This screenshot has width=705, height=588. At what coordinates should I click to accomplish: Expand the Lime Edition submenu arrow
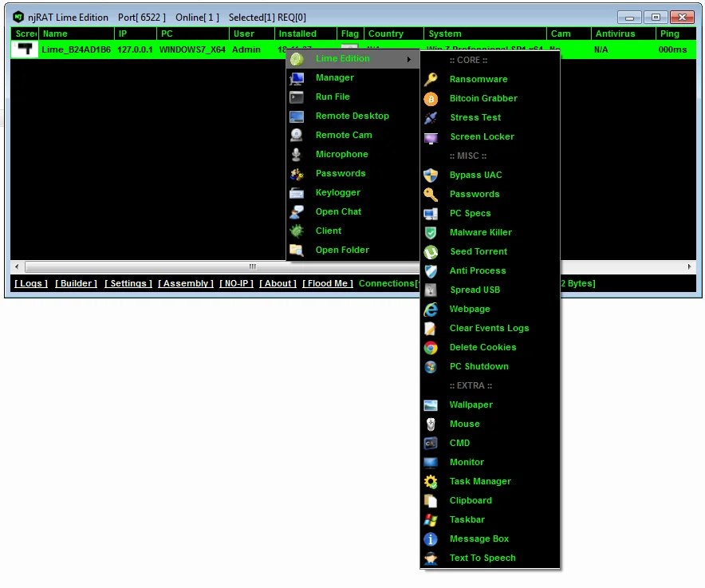[x=408, y=58]
